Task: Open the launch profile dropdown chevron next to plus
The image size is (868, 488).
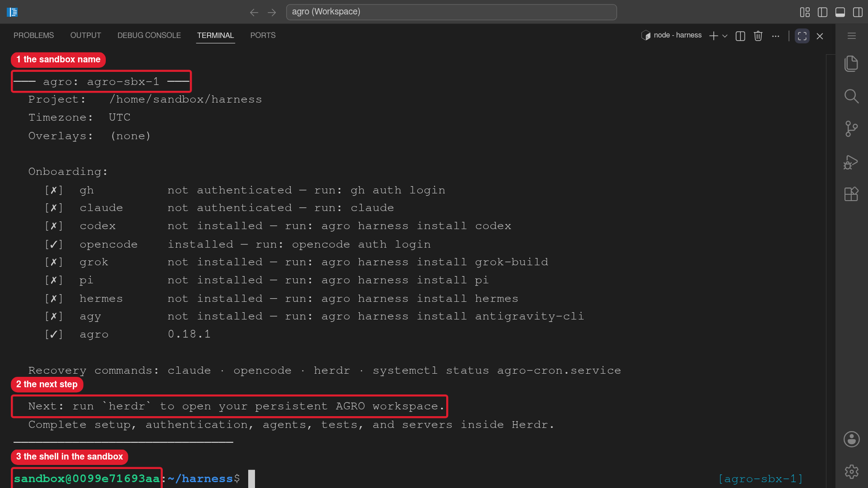Action: click(x=725, y=36)
